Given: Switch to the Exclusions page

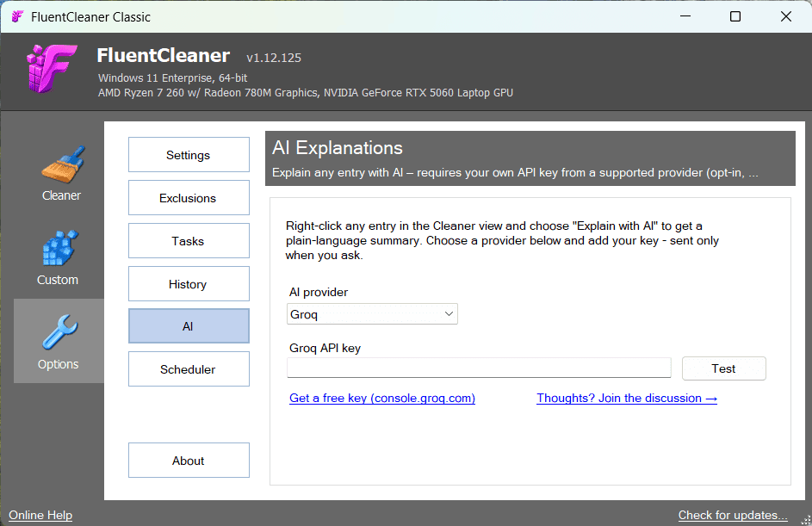Looking at the screenshot, I should point(189,198).
